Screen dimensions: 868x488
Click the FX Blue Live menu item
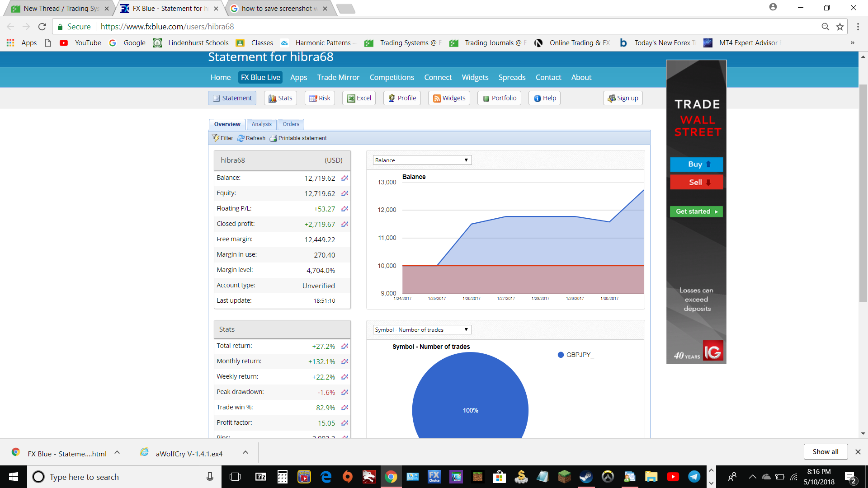[x=260, y=77]
